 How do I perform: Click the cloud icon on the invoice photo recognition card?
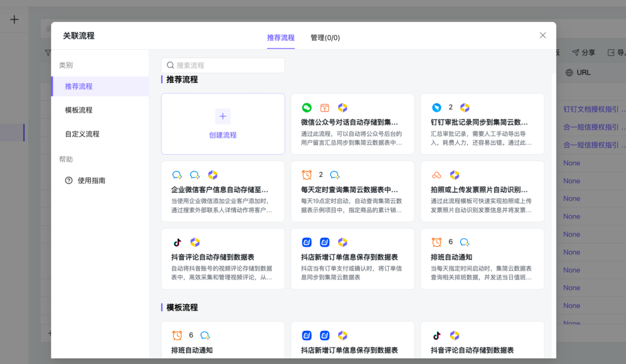pyautogui.click(x=436, y=175)
